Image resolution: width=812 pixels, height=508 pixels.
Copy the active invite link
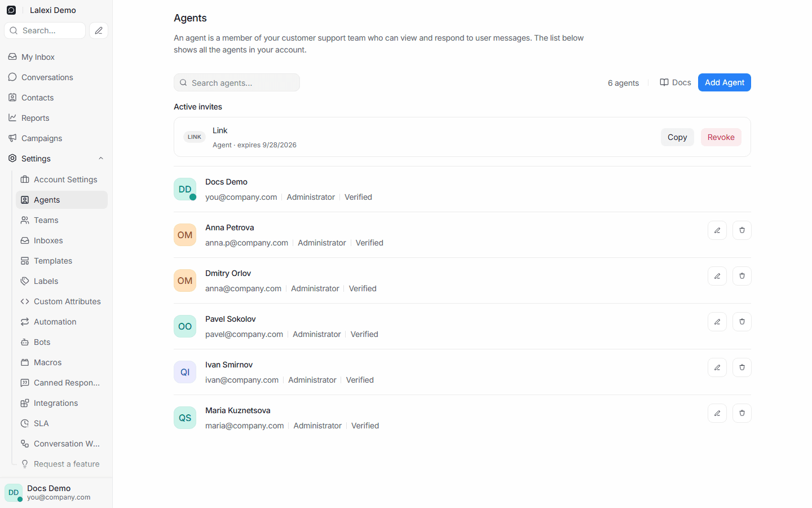677,137
